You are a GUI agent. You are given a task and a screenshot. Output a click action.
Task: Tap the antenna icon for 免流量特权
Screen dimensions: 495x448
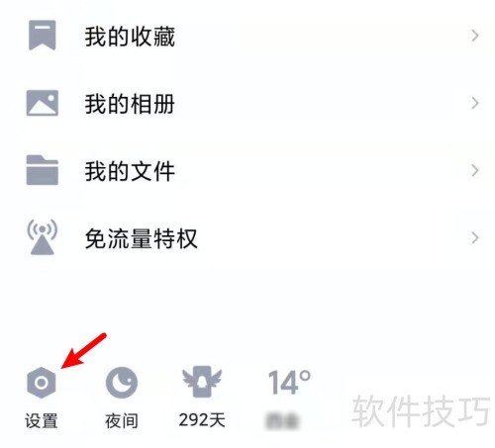[x=43, y=237]
